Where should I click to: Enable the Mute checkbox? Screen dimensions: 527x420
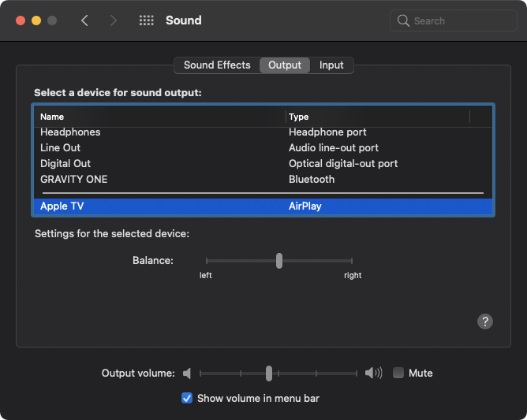click(x=398, y=373)
